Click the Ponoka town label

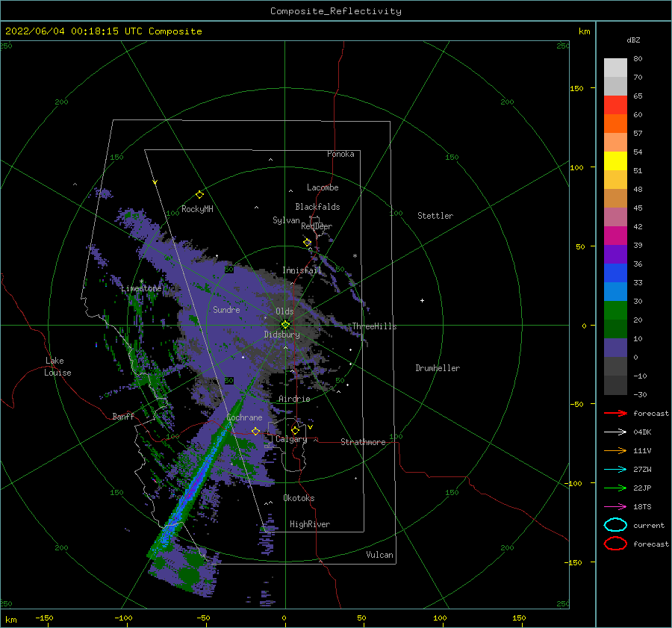340,154
